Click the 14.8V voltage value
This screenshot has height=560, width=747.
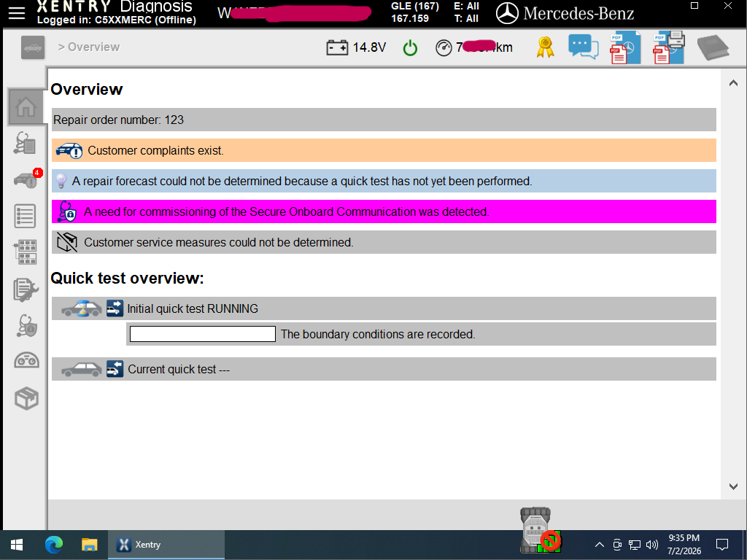point(369,47)
